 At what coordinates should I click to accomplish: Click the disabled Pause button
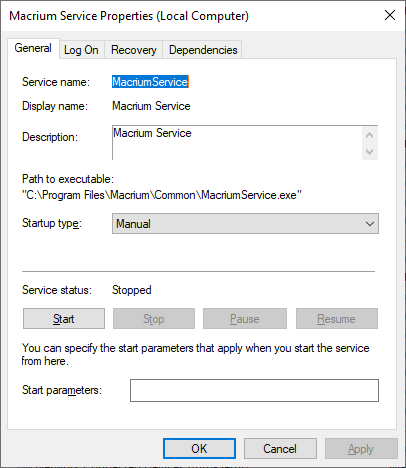click(245, 319)
